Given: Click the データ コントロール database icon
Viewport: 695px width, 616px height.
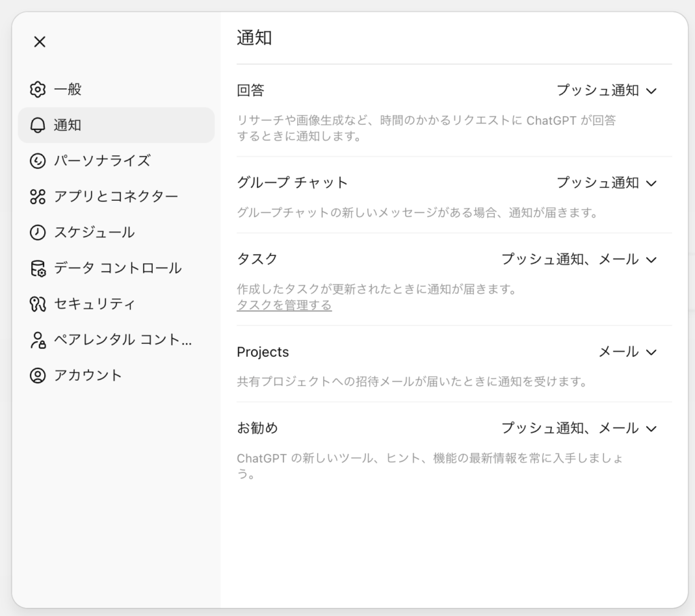Looking at the screenshot, I should 37,269.
